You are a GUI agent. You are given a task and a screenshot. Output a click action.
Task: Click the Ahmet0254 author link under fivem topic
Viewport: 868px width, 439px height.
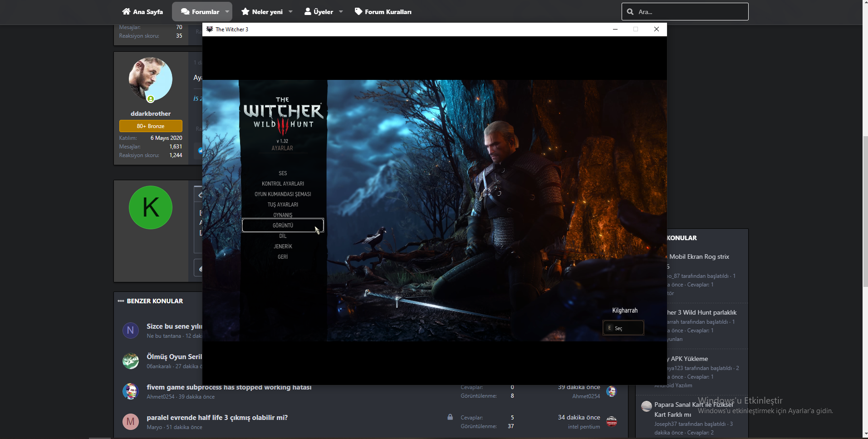[x=161, y=397]
